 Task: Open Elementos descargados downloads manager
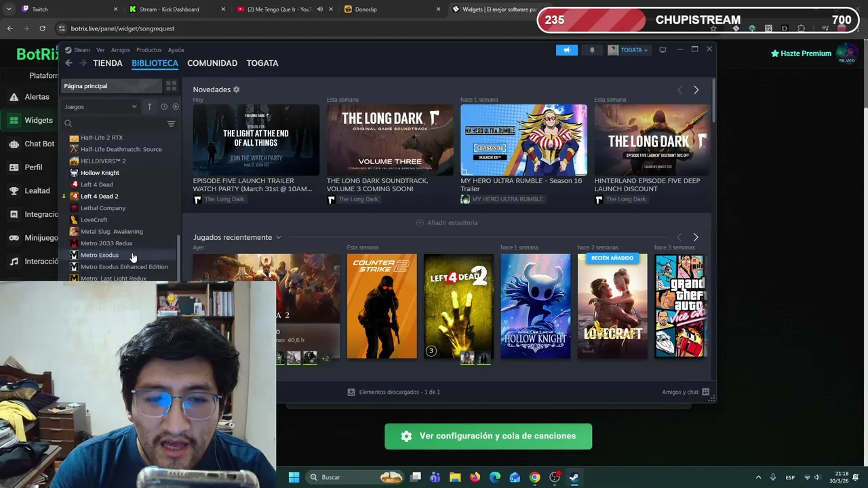coord(393,392)
